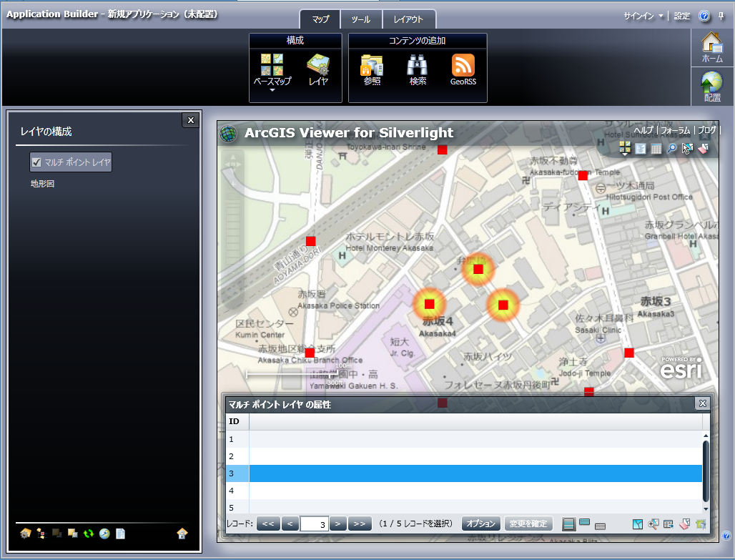Open the オプション menu button
This screenshot has height=560, width=735.
point(481,524)
